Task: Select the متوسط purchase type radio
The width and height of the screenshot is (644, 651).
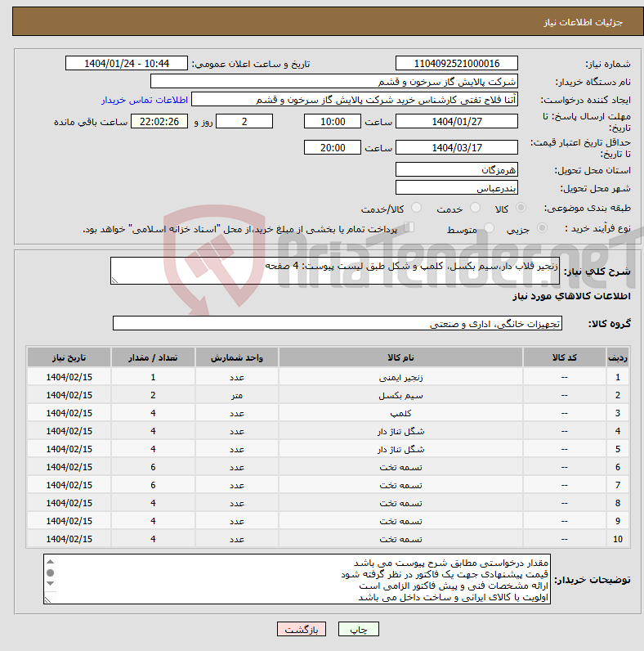Action: pos(490,228)
